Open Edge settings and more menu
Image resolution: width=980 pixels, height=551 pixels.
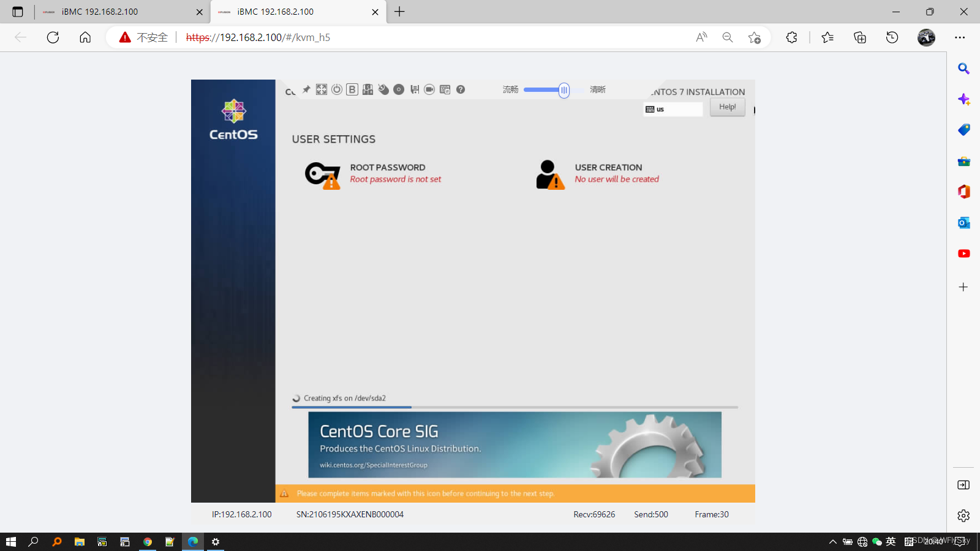coord(960,37)
